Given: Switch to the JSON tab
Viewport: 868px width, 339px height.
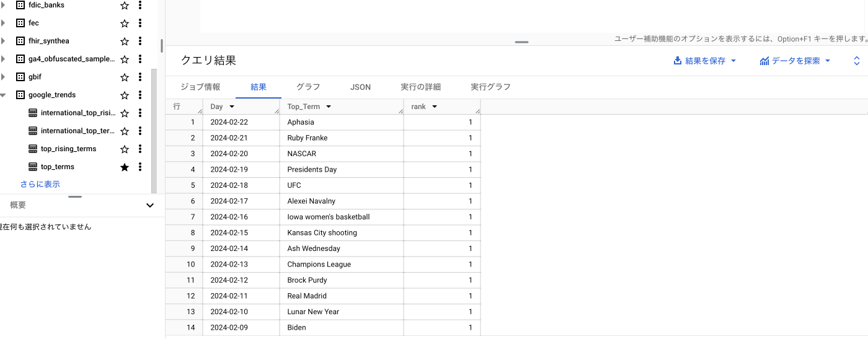Looking at the screenshot, I should (360, 87).
